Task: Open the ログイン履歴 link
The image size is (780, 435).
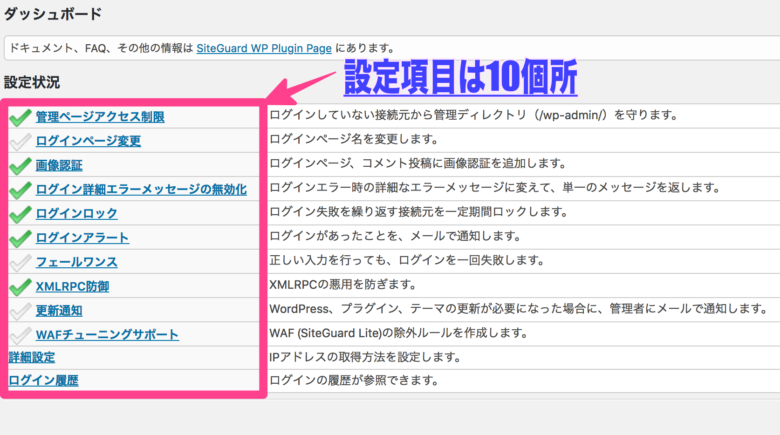Action: pyautogui.click(x=43, y=381)
